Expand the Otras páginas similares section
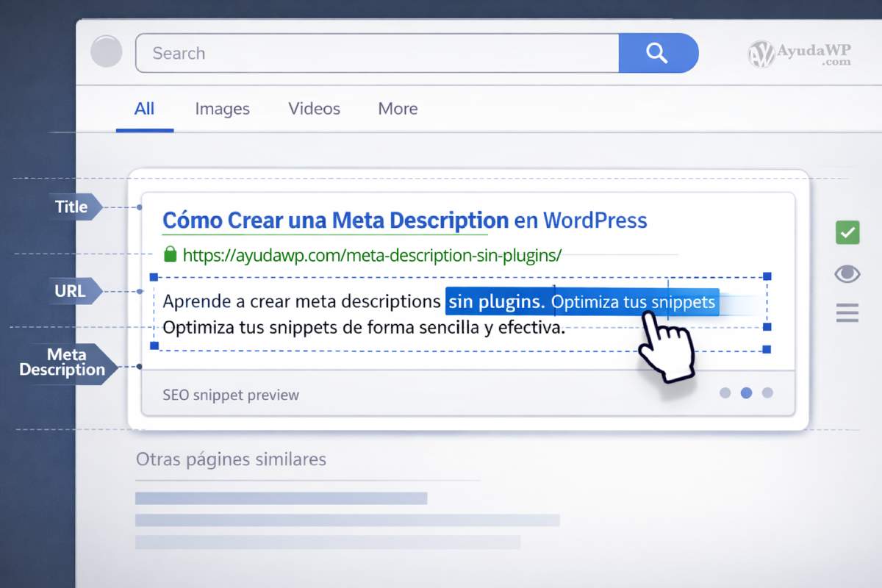This screenshot has width=882, height=588. point(230,459)
